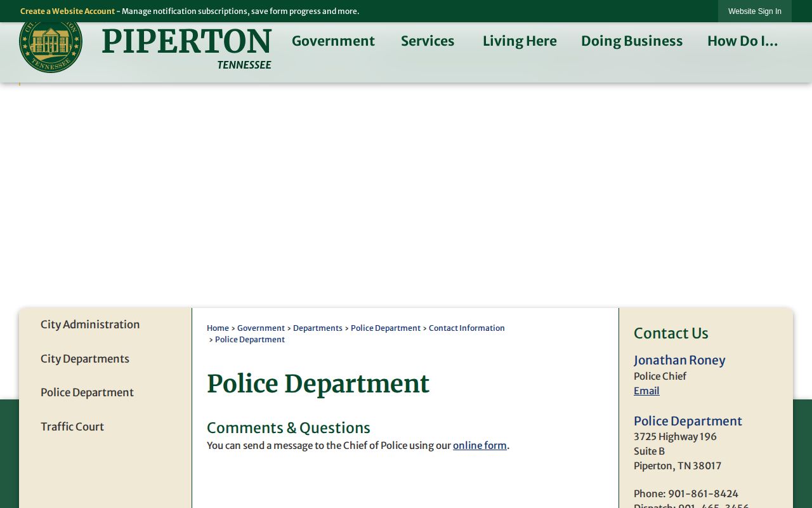Click the Piperton city seal logo
This screenshot has width=812, height=508.
[x=51, y=48]
